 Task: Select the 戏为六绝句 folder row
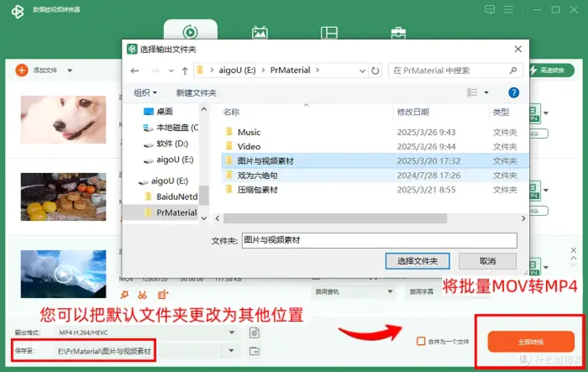[x=375, y=175]
